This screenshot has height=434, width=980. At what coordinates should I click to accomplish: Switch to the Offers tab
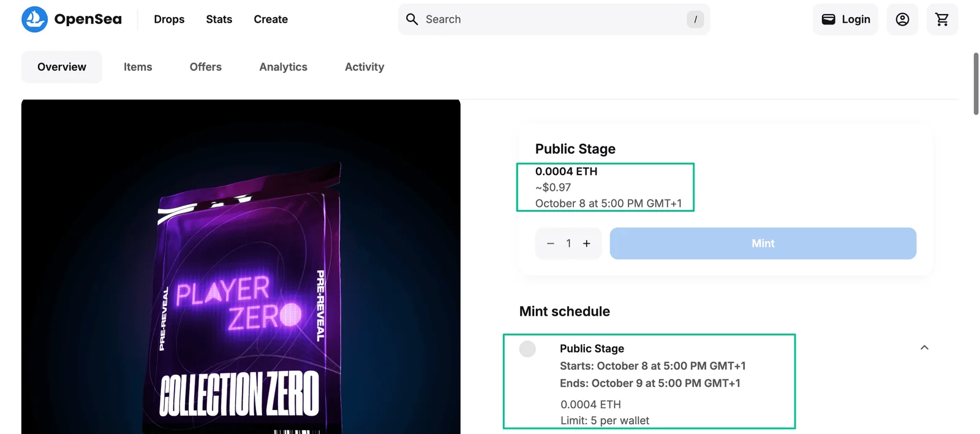click(x=206, y=67)
